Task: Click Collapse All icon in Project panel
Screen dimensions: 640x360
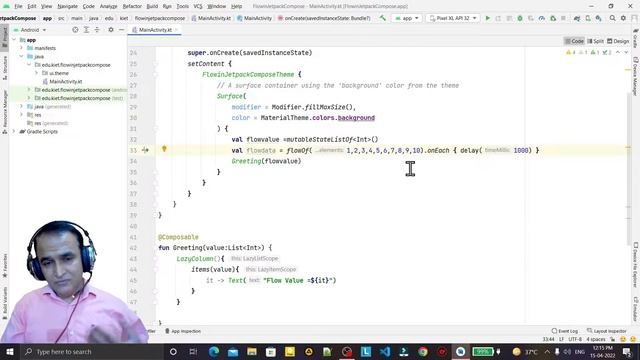Action: (x=97, y=30)
